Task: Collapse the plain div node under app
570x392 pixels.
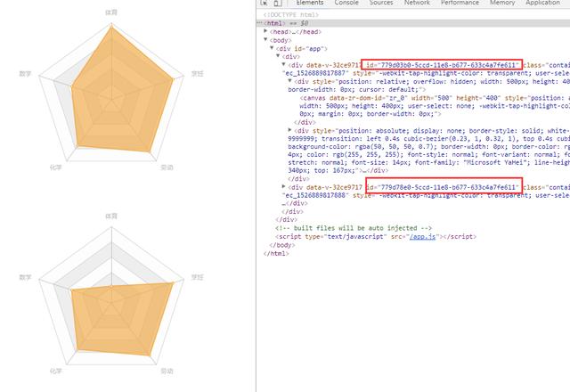Action: (x=278, y=55)
